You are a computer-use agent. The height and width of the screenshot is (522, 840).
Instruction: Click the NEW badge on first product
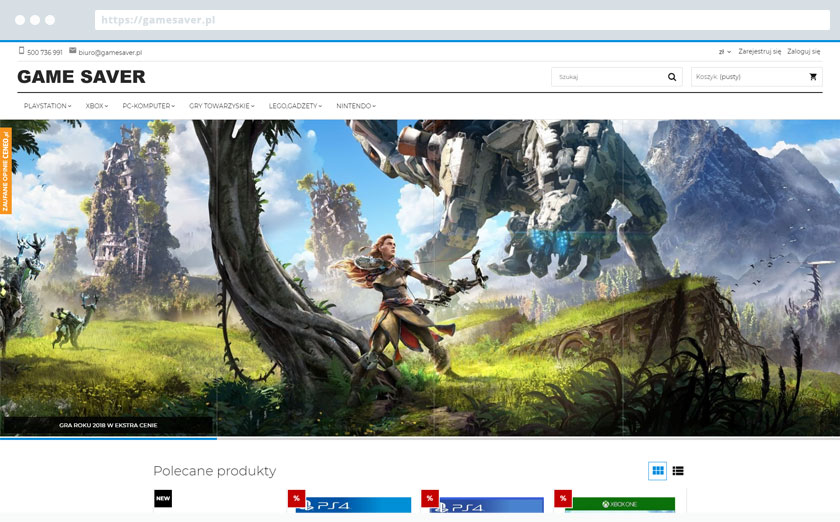tap(163, 498)
